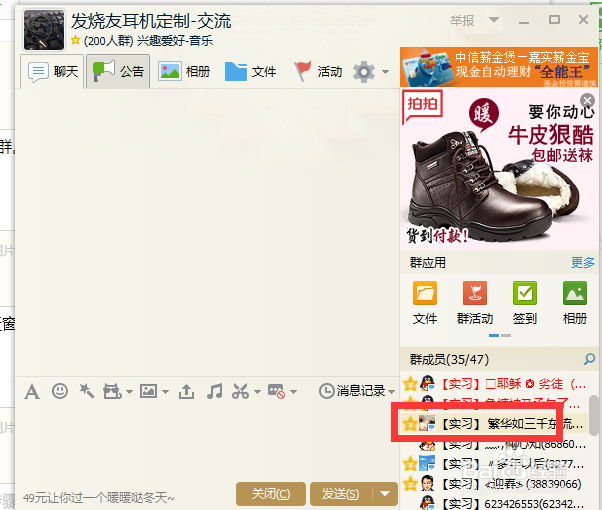Click the group avatar picture

pyautogui.click(x=44, y=30)
